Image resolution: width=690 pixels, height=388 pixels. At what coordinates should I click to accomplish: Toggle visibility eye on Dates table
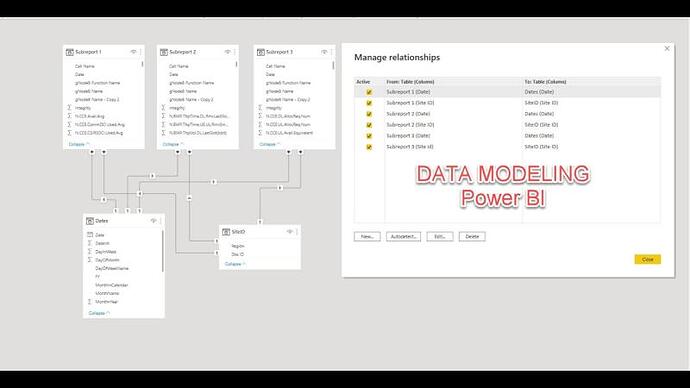tap(153, 221)
